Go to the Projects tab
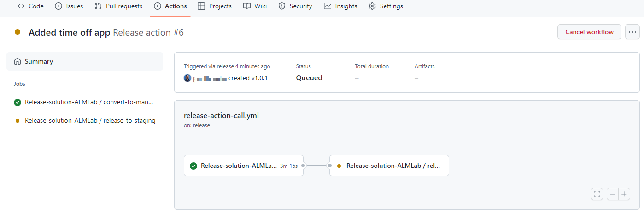 click(x=214, y=6)
